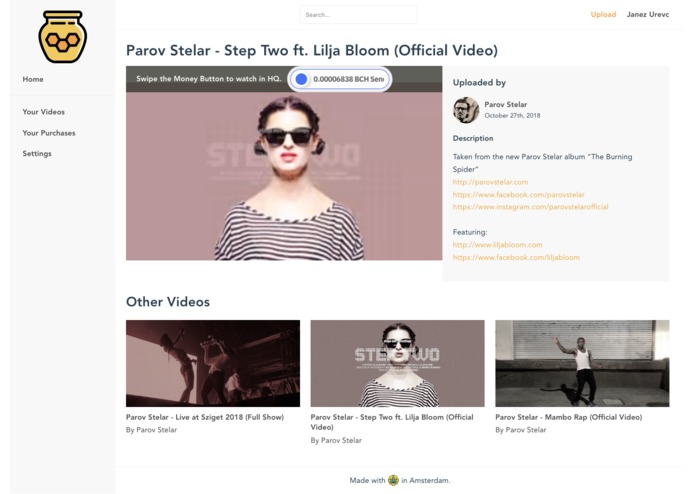Open the http://www.liljabloom.com link
The image size is (695, 494).
(497, 245)
